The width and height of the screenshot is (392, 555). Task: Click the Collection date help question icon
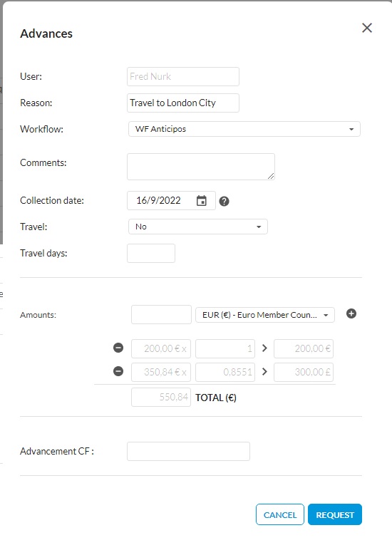click(x=224, y=202)
